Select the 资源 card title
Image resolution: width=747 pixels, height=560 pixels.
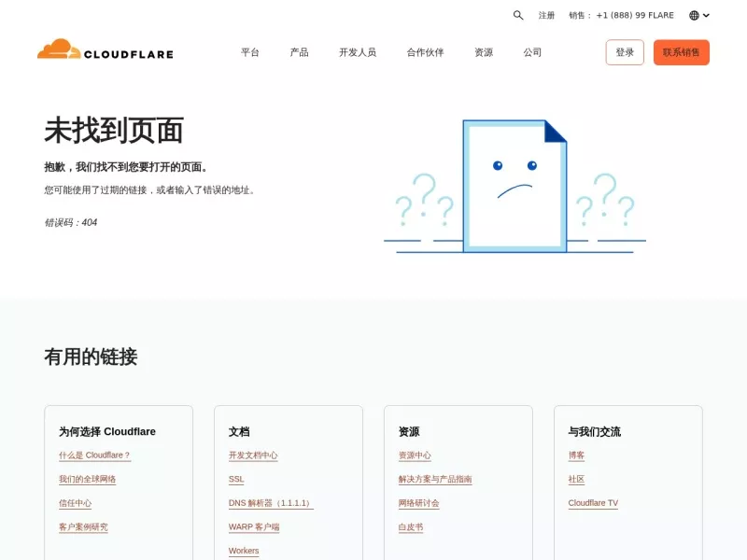[x=409, y=431]
